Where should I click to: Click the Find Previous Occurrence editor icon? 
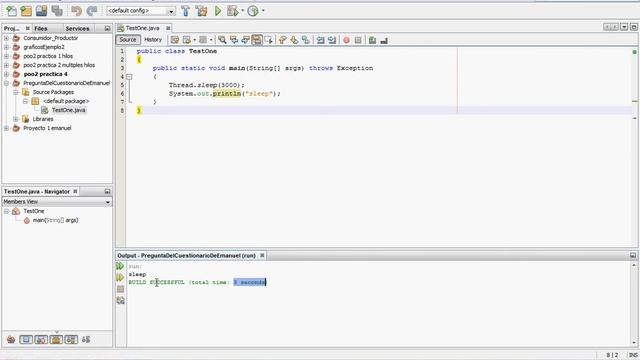point(234,40)
